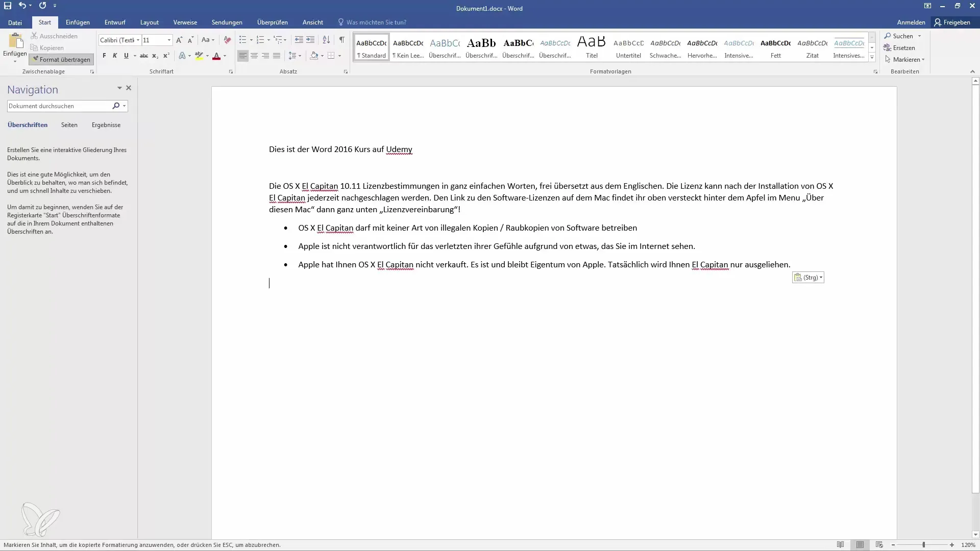Toggle the Ersetzen replace option
Viewport: 980px width, 551px height.
(902, 47)
